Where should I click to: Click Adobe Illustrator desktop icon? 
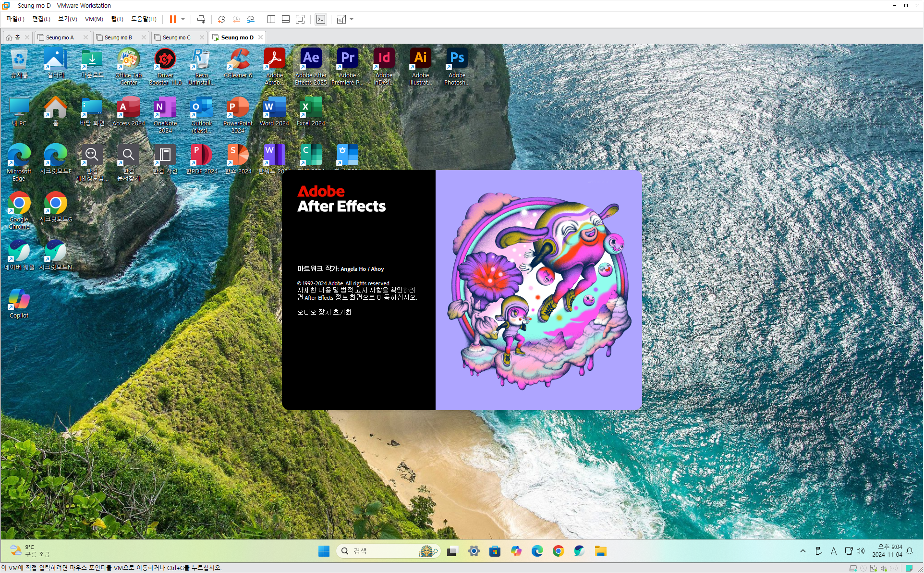point(420,67)
